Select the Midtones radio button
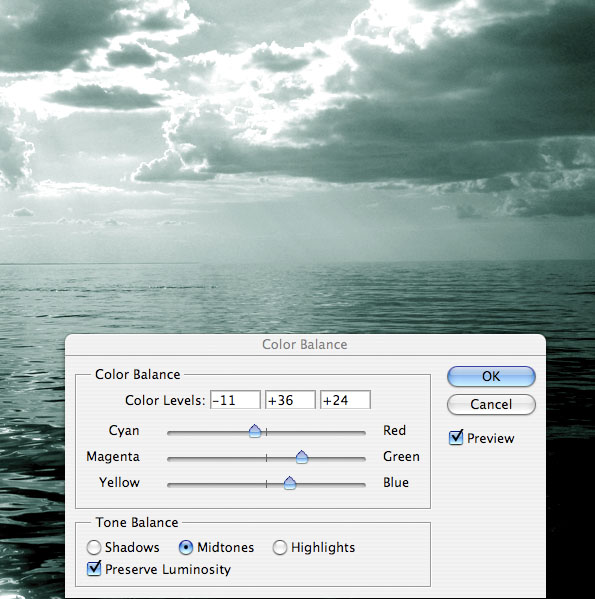The image size is (595, 599). [x=186, y=547]
